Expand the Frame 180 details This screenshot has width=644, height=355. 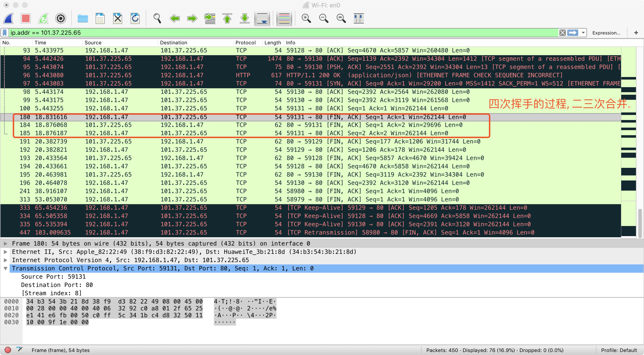[x=6, y=243]
